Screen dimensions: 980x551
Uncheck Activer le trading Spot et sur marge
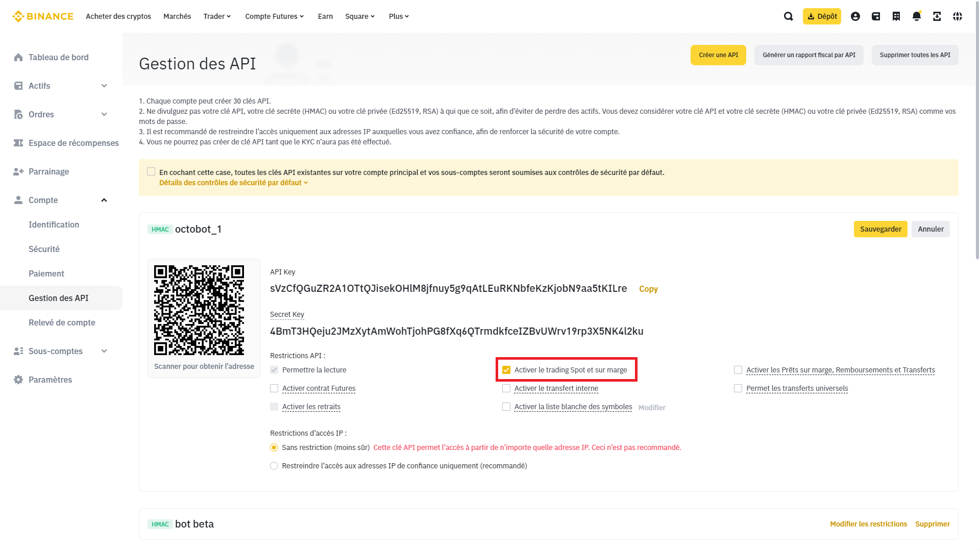[x=506, y=370]
